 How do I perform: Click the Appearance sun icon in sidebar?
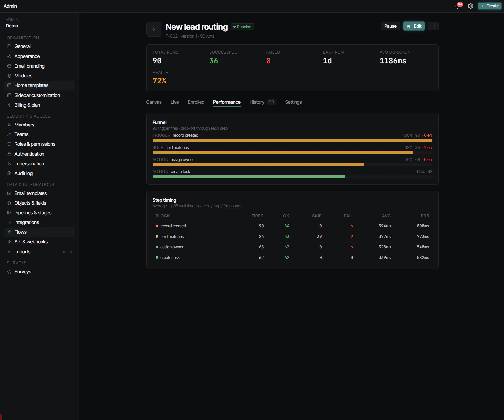click(9, 56)
